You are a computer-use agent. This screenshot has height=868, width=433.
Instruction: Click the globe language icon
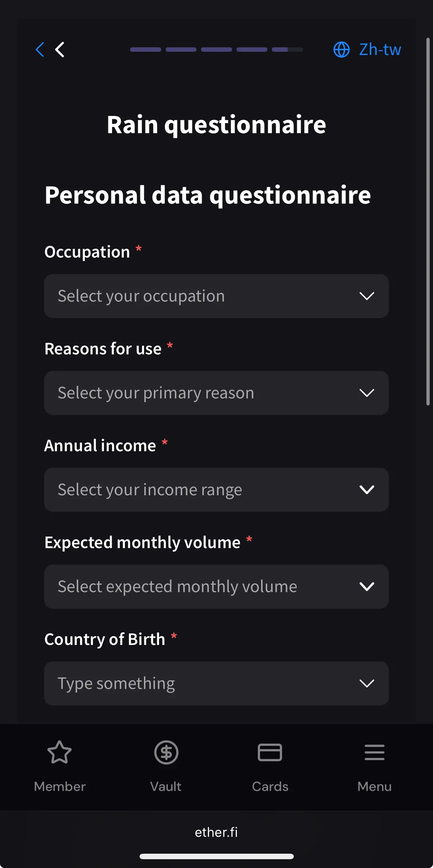[342, 50]
